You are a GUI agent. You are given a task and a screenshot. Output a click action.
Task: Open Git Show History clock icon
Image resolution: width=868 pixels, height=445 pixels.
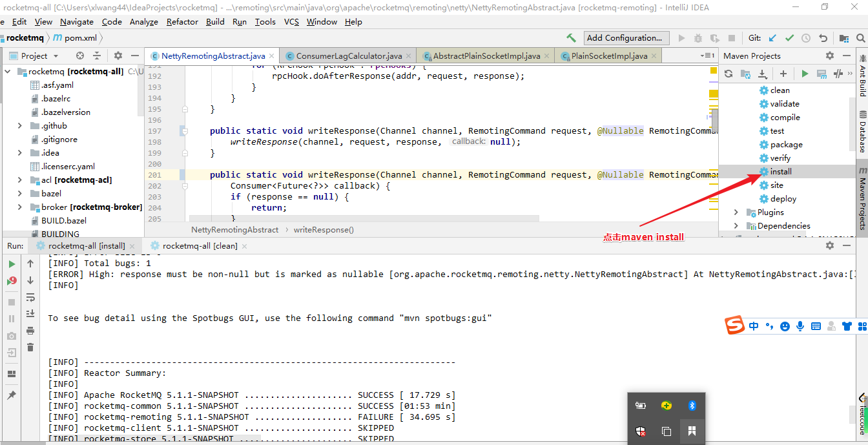[806, 38]
